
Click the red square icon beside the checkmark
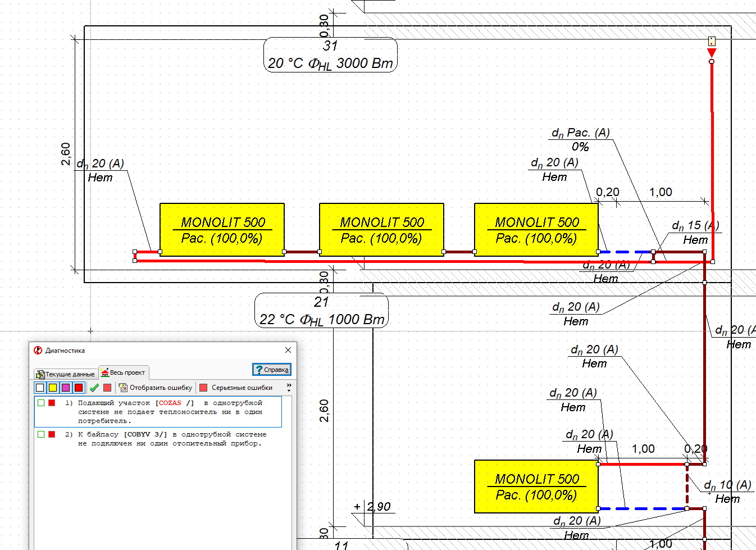pos(107,388)
